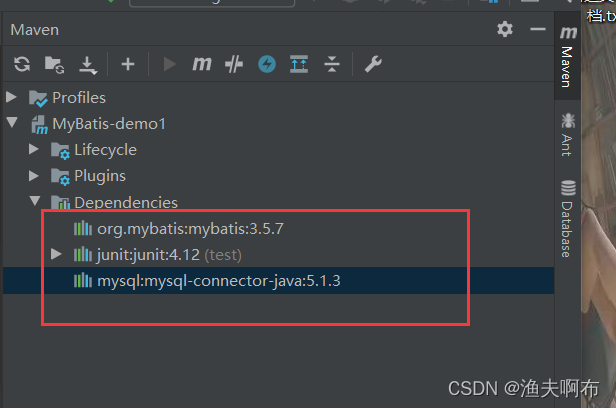Expand the Profiles node
This screenshot has height=408, width=616.
point(11,97)
